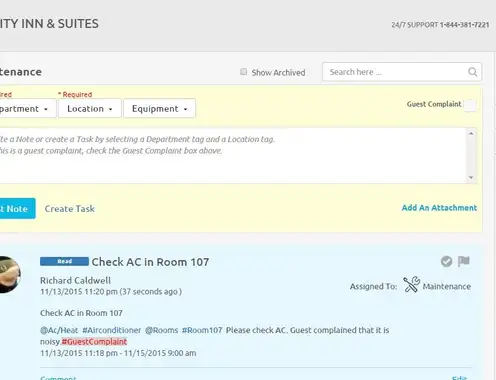Mark Check AC task as complete
This screenshot has width=496, height=380.
click(446, 261)
